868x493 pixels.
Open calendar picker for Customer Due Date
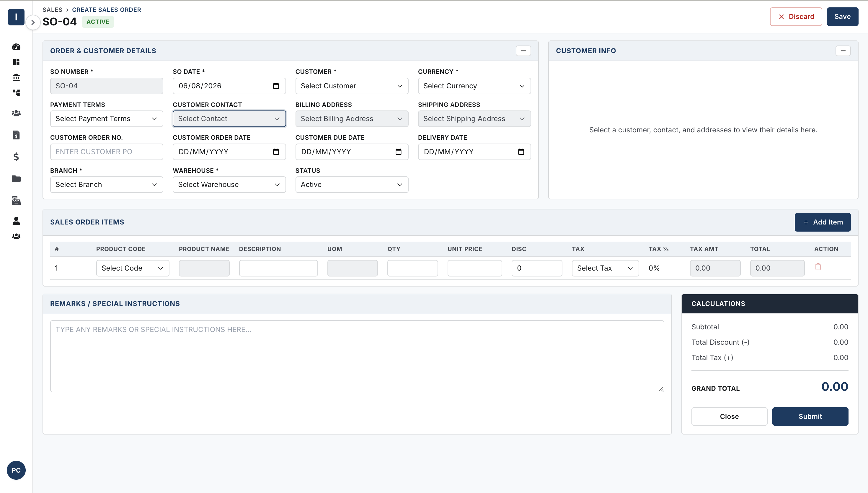click(398, 152)
